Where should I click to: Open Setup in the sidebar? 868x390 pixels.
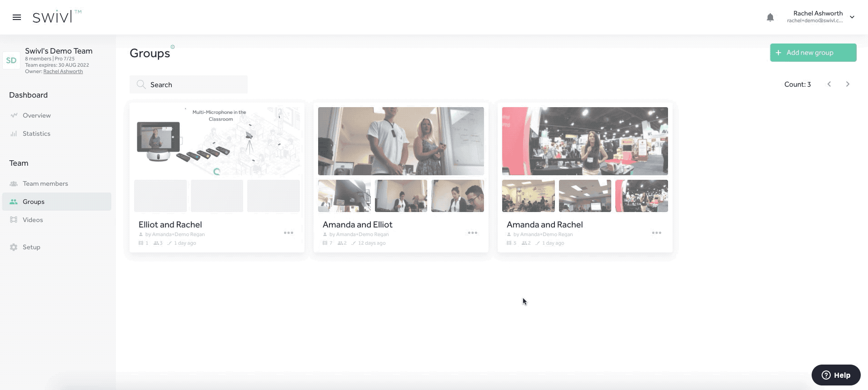(31, 247)
